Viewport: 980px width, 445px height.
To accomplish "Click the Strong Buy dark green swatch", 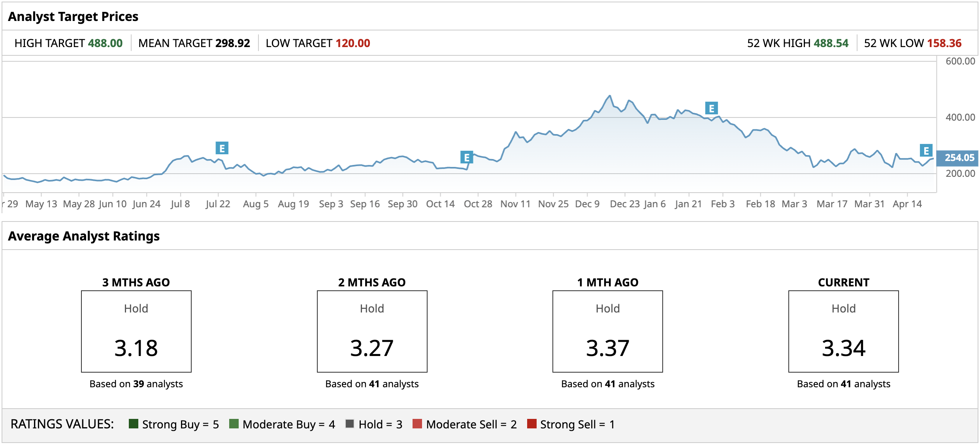I will (134, 424).
